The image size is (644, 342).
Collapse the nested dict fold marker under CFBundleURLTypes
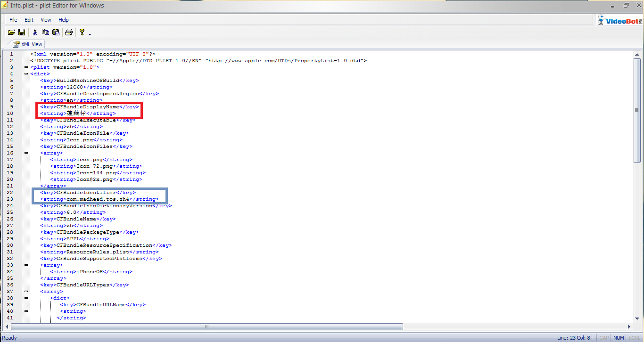(x=26, y=298)
